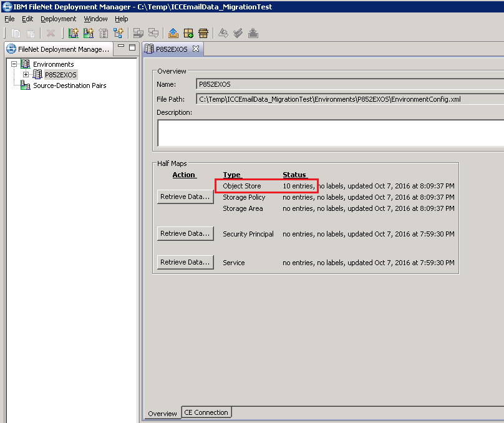Click Retrieve Data for Security Principal
The width and height of the screenshot is (504, 423).
(x=185, y=233)
